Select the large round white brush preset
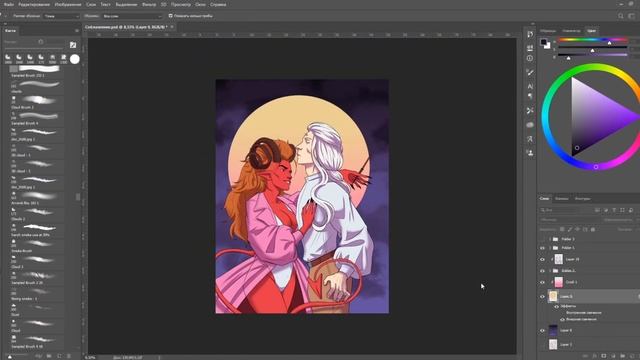Screen dimensions: 640x360 pyautogui.click(x=75, y=59)
